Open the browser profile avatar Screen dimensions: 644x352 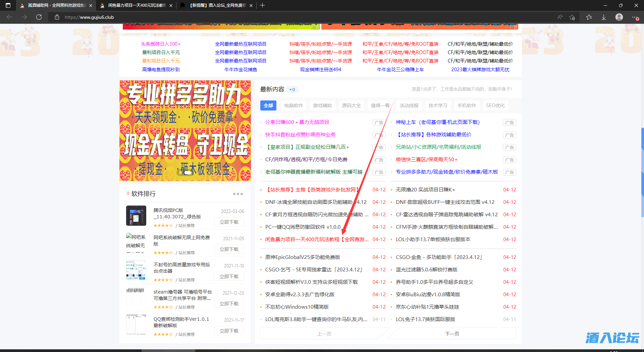click(x=619, y=17)
